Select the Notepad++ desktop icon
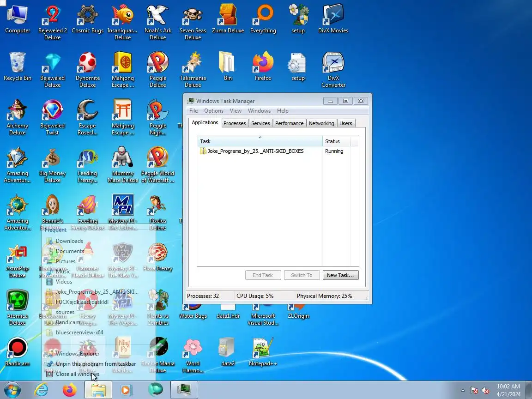The height and width of the screenshot is (399, 532). 263,351
